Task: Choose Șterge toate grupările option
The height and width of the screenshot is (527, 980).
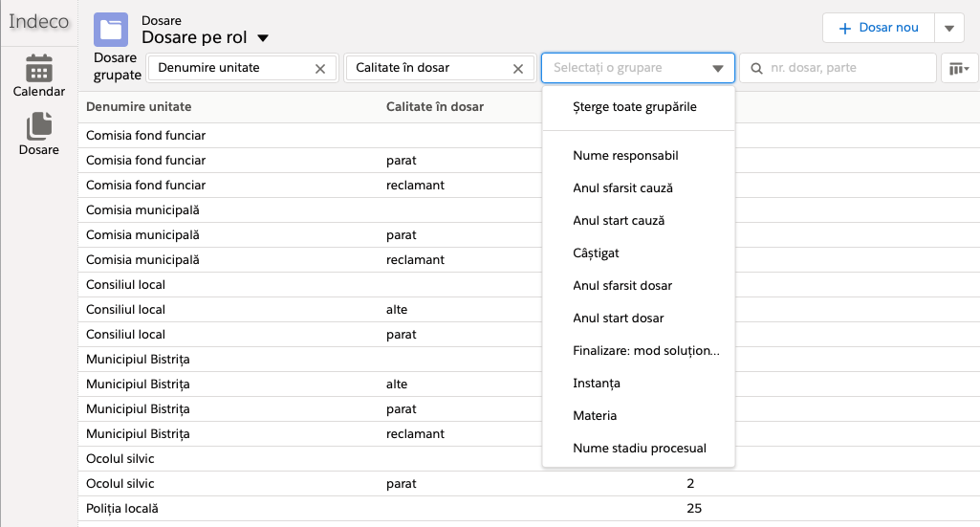Action: (x=634, y=107)
